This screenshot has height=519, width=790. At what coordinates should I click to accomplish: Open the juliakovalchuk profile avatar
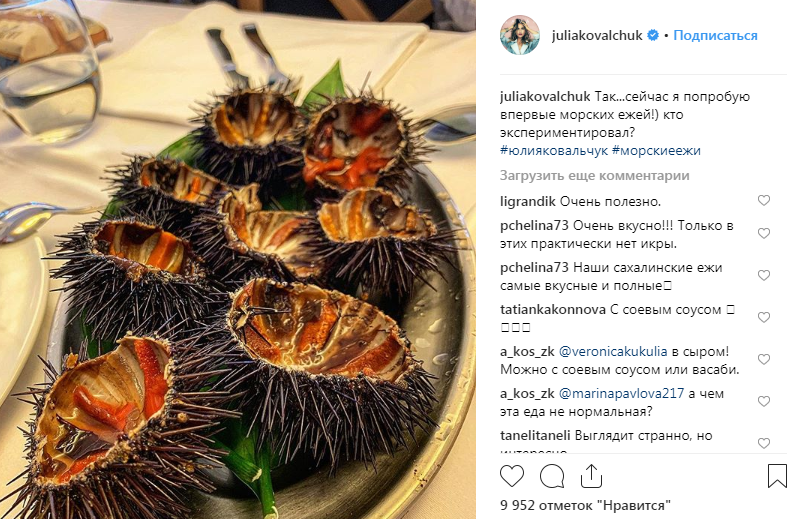(519, 35)
